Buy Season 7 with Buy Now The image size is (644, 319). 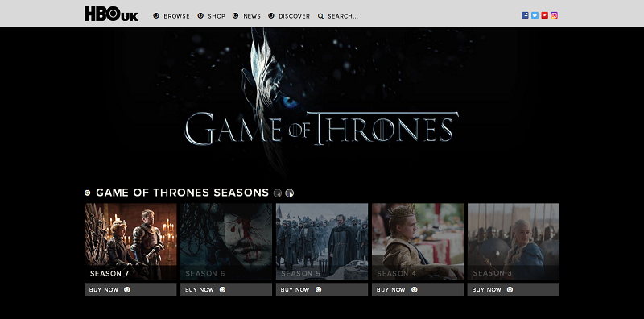(130, 289)
